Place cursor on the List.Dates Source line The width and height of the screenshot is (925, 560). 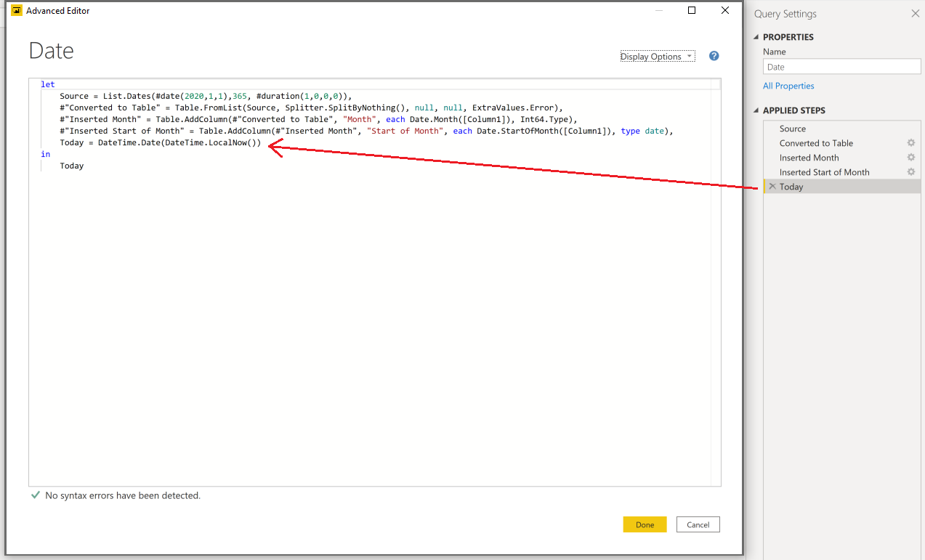click(206, 96)
